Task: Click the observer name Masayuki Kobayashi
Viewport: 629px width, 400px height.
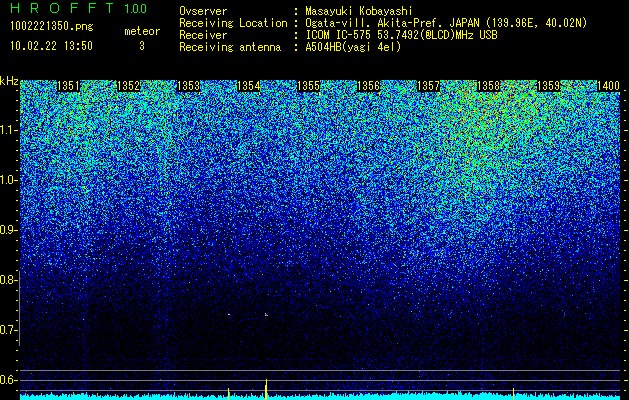Action: 359,11
